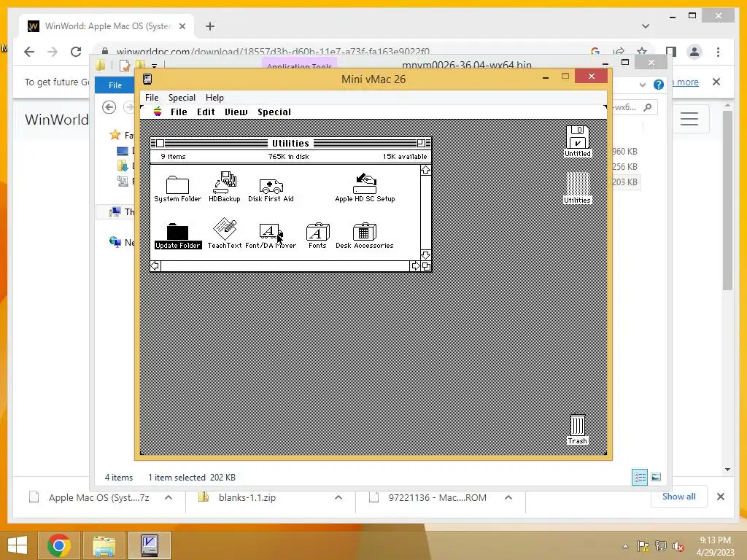This screenshot has width=747, height=560.
Task: Click the Utilities window scroll left arrow
Action: (x=155, y=265)
